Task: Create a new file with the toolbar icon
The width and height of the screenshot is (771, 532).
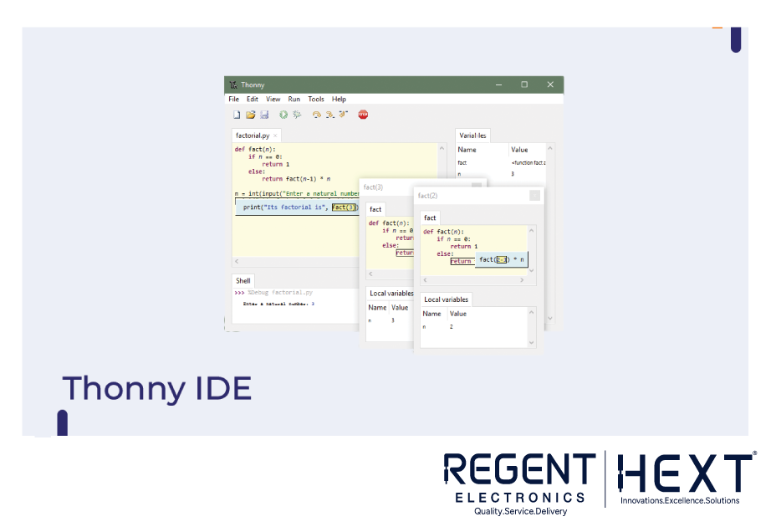Action: tap(237, 115)
